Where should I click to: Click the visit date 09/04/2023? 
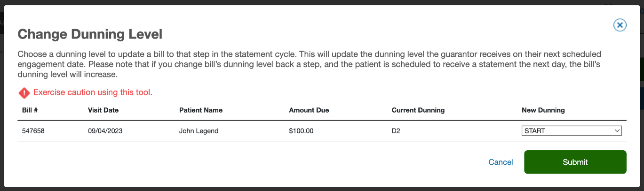coord(105,131)
